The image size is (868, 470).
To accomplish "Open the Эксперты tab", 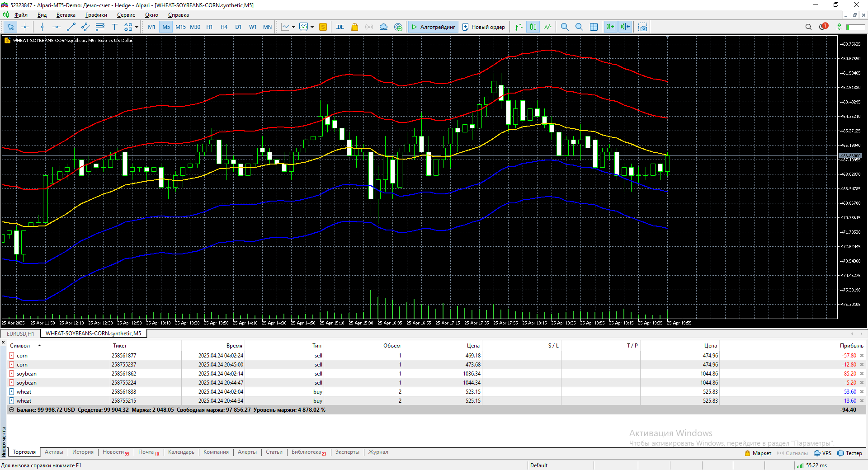I will (x=347, y=452).
